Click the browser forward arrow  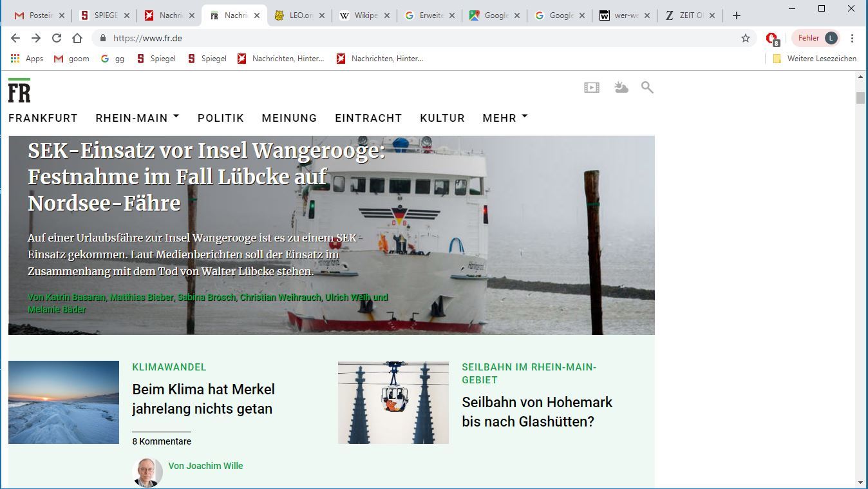click(36, 38)
